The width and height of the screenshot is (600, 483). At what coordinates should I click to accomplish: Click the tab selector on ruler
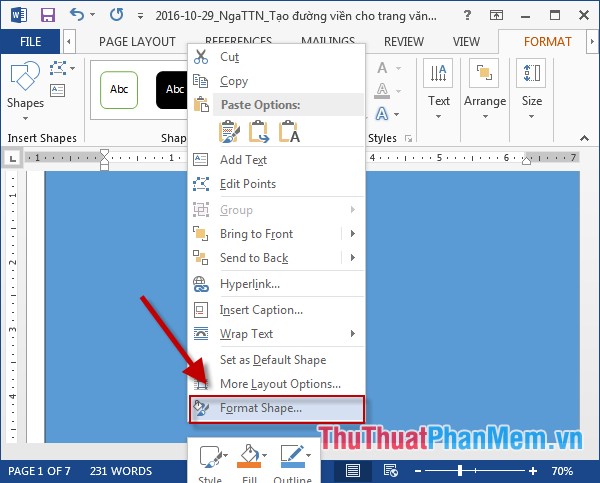[13, 158]
